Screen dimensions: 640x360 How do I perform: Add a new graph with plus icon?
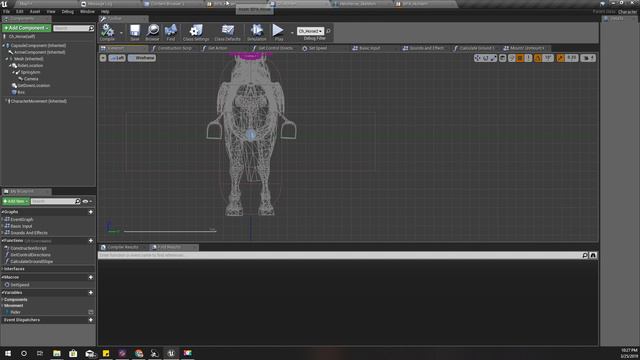click(91, 212)
